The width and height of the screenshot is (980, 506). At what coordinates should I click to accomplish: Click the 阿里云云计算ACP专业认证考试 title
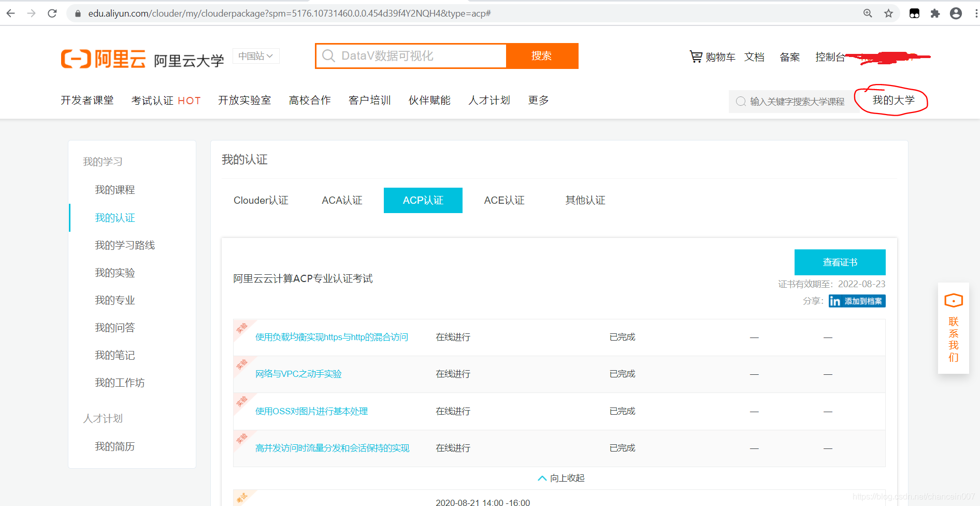point(303,279)
